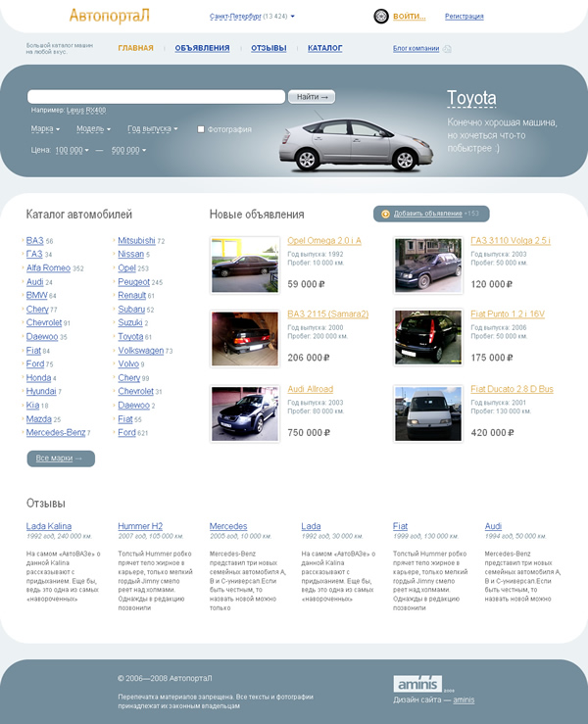Open the Fiat Ducato 2.8 D Bus listing title

click(512, 389)
